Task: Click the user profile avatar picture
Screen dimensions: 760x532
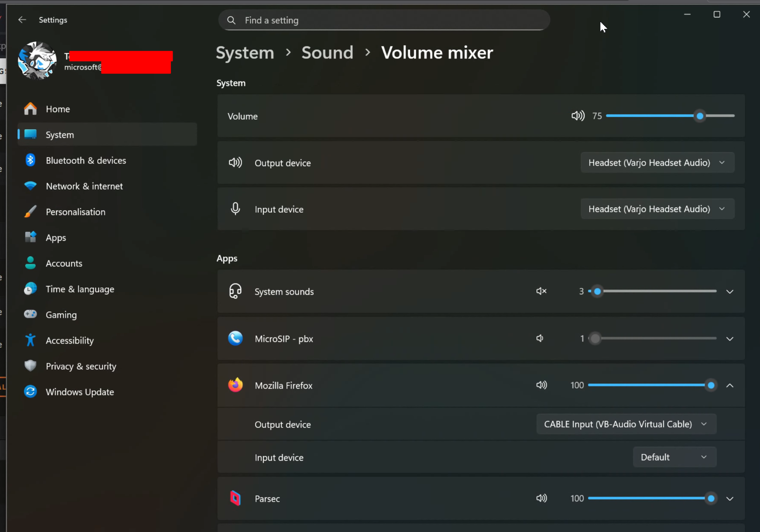Action: (37, 61)
